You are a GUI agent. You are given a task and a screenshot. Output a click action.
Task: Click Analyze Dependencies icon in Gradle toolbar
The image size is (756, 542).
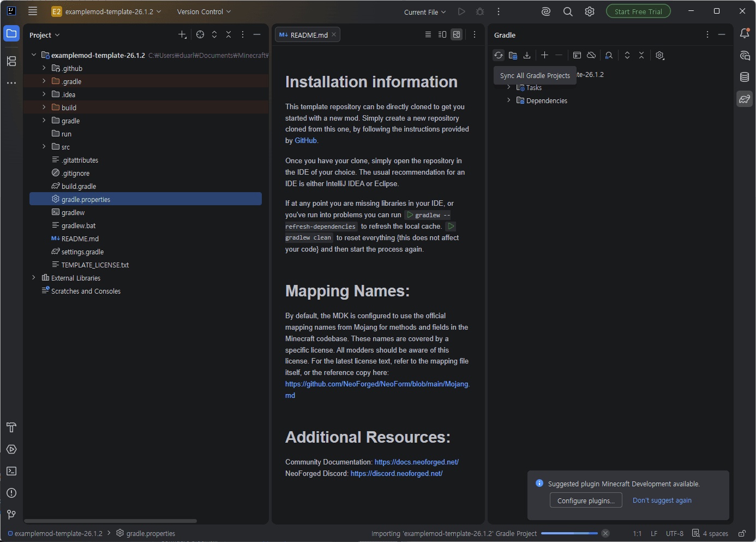(x=609, y=55)
